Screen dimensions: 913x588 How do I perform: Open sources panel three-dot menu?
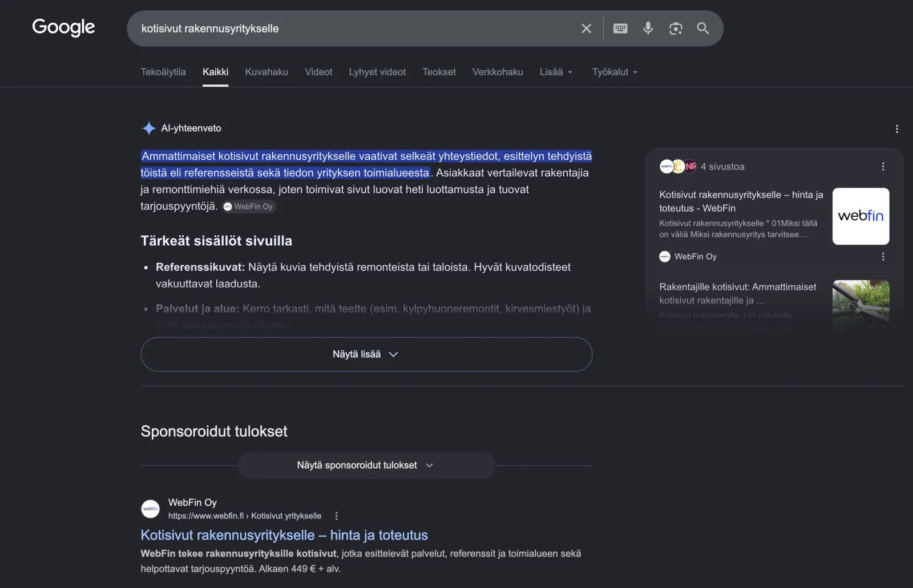coord(883,167)
